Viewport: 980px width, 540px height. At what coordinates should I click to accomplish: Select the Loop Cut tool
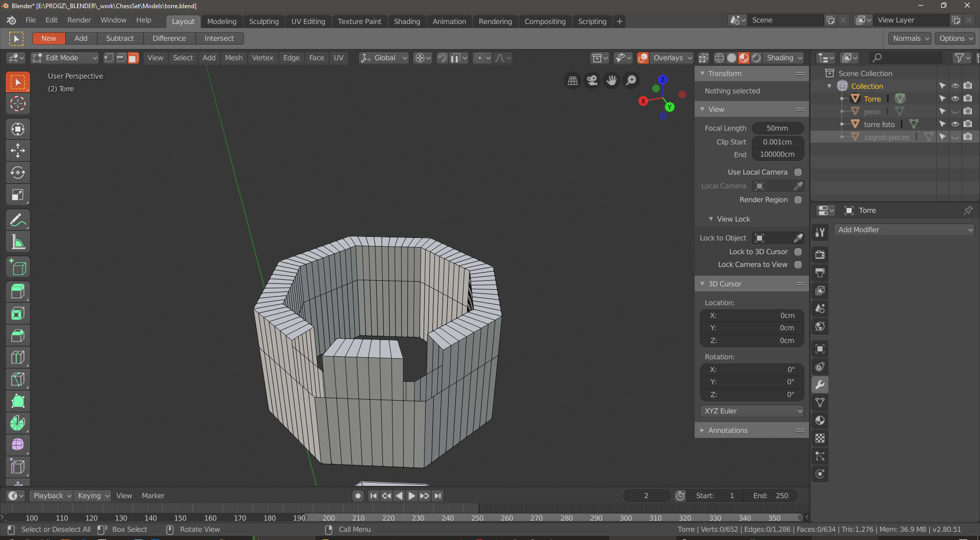point(18,357)
